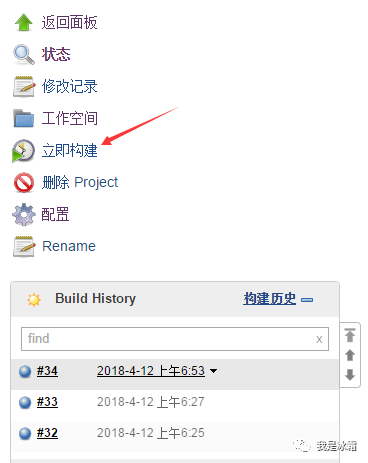Click the gear configuration icon

[x=24, y=214]
